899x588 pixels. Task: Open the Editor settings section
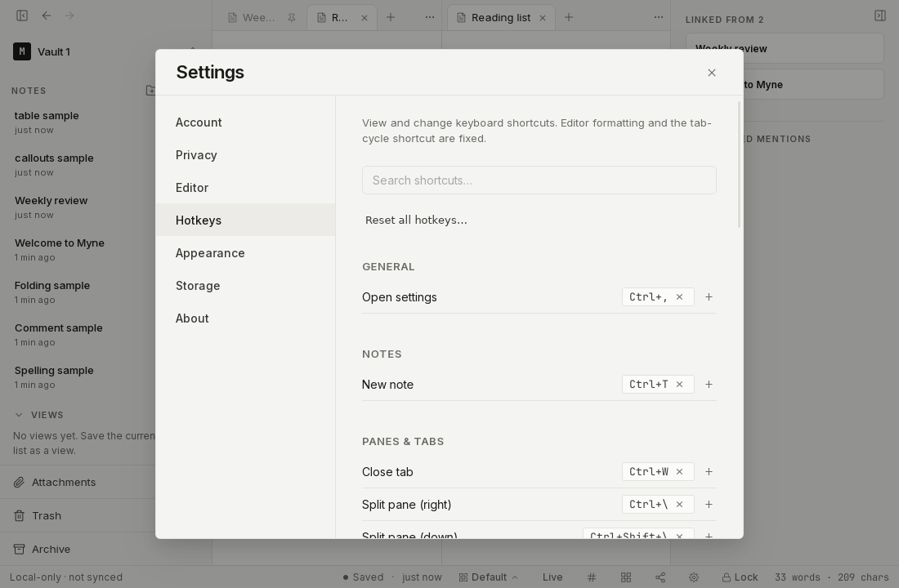tap(245, 188)
